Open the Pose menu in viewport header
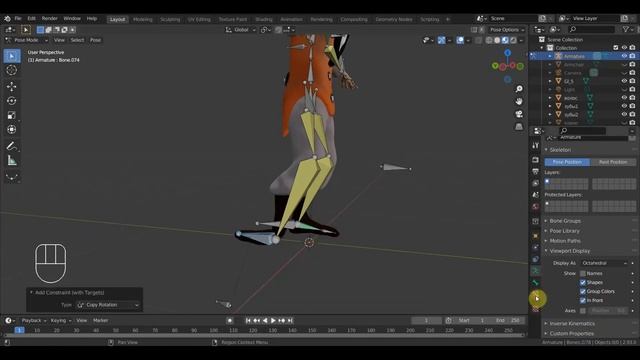640x360 pixels. click(96, 40)
